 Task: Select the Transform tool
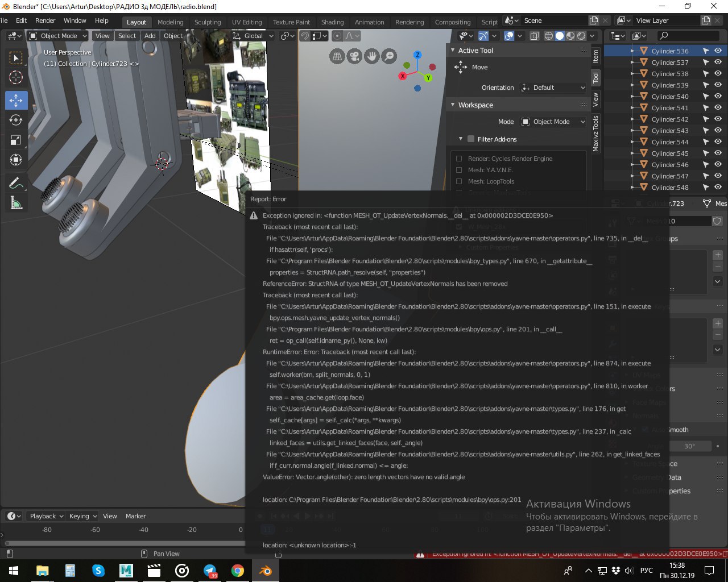tap(16, 160)
